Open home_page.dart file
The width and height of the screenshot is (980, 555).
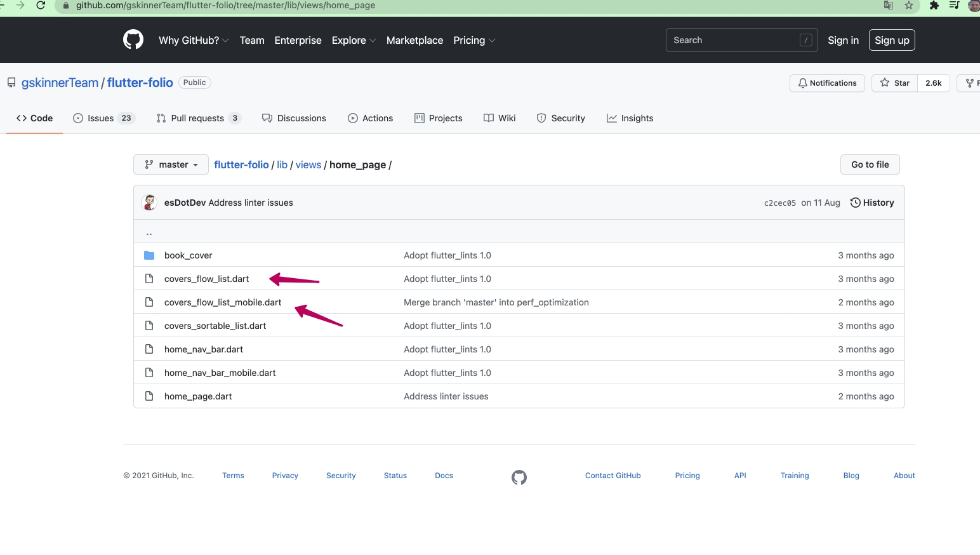198,396
